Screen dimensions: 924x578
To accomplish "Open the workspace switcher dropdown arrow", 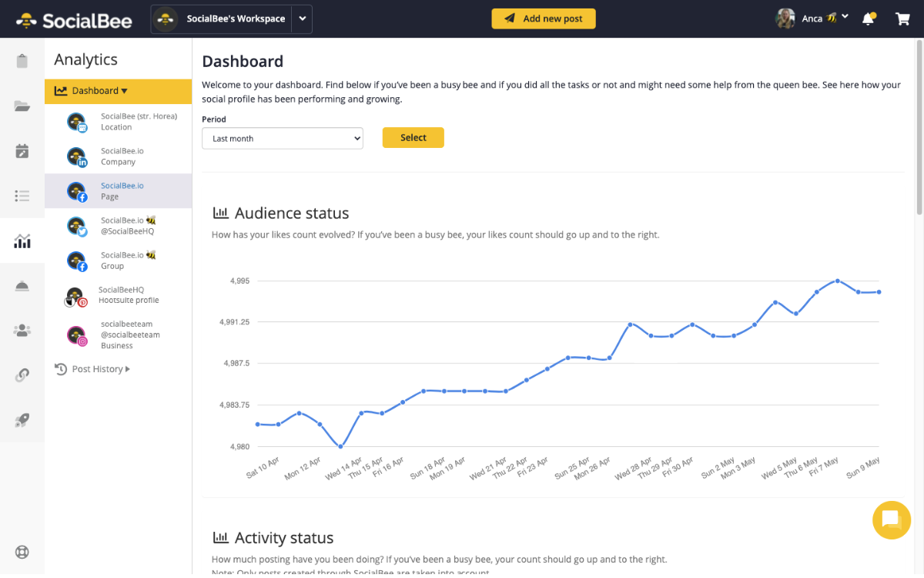I will [x=302, y=19].
